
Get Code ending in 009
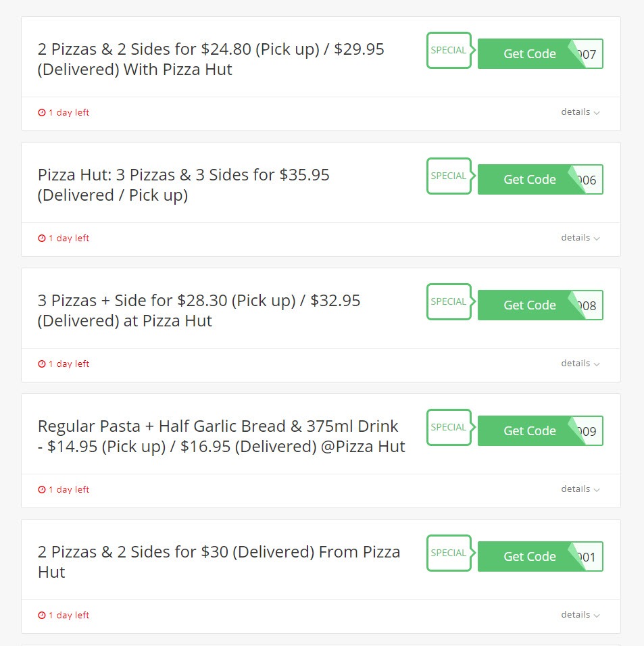(x=540, y=430)
